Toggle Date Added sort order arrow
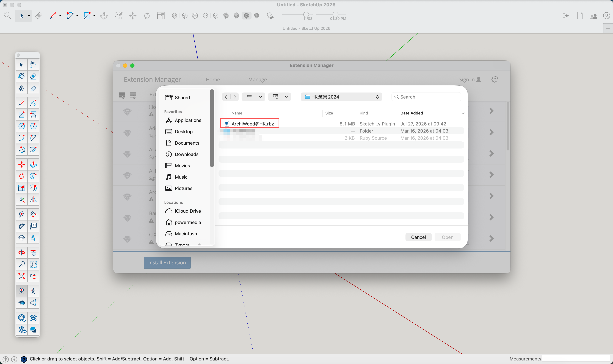 (x=463, y=113)
